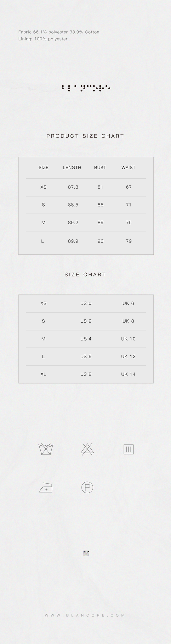The image size is (171, 644).
Task: Click the drip-dry square icon
Action: point(128,449)
